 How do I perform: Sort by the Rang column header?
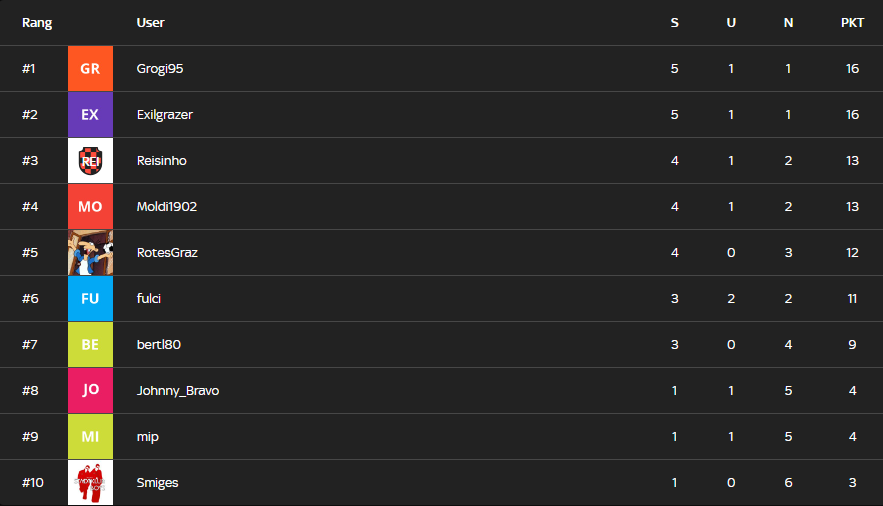[37, 23]
